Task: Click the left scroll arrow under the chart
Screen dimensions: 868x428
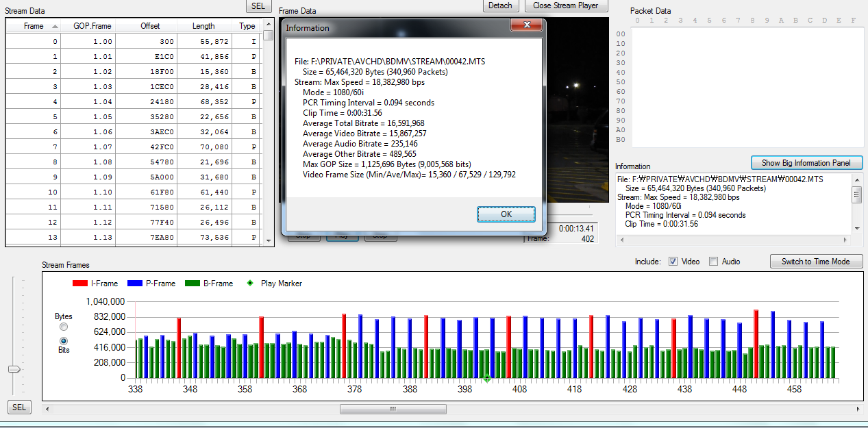Action: (47, 409)
